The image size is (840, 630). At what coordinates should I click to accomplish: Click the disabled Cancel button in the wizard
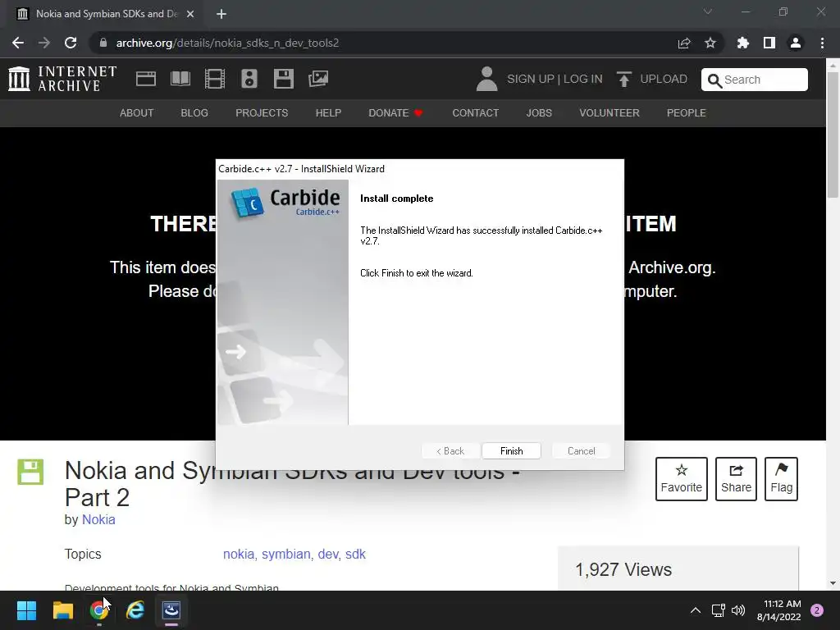[x=581, y=451]
